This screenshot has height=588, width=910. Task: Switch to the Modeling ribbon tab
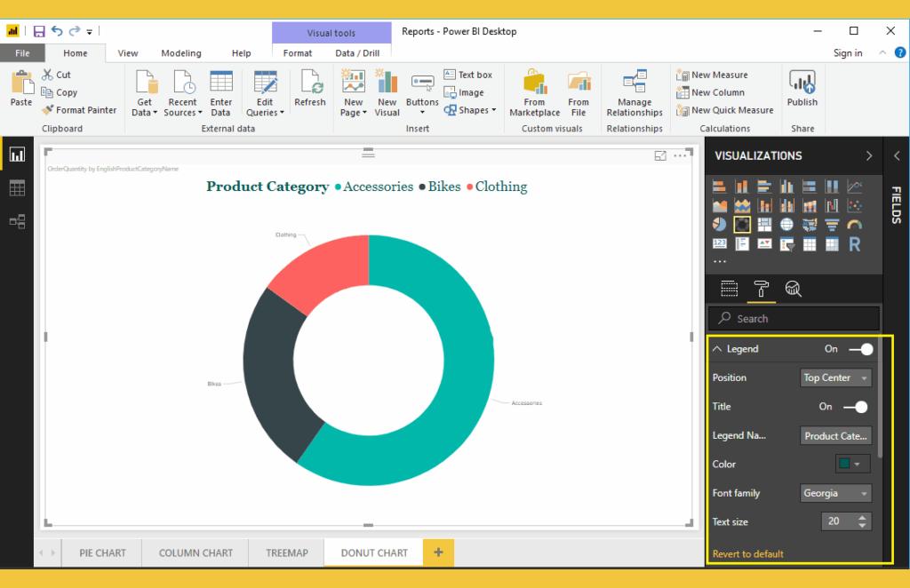pos(181,52)
